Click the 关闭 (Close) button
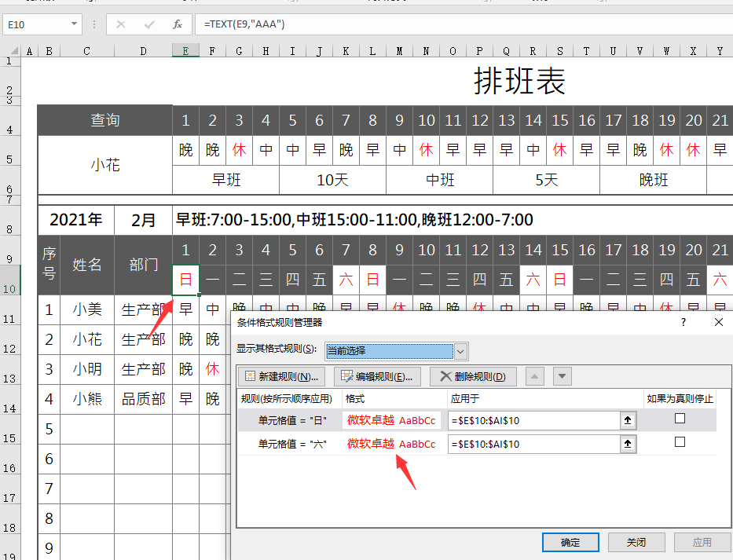This screenshot has width=733, height=560. (x=636, y=542)
